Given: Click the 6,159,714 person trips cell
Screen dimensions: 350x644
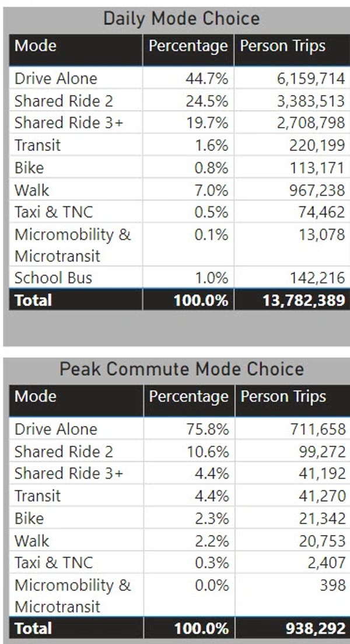Looking at the screenshot, I should 310,79.
